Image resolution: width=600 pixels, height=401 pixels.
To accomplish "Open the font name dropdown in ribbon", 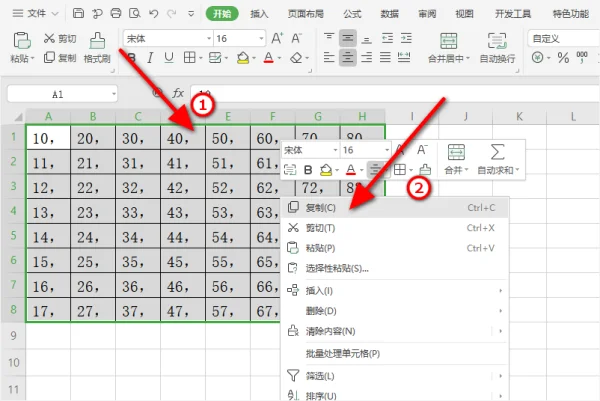I will 209,39.
